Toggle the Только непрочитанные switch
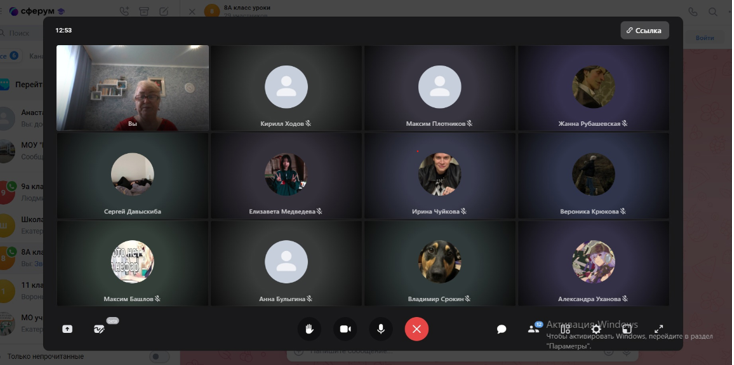Screen dimensions: 734x365 click(x=159, y=357)
